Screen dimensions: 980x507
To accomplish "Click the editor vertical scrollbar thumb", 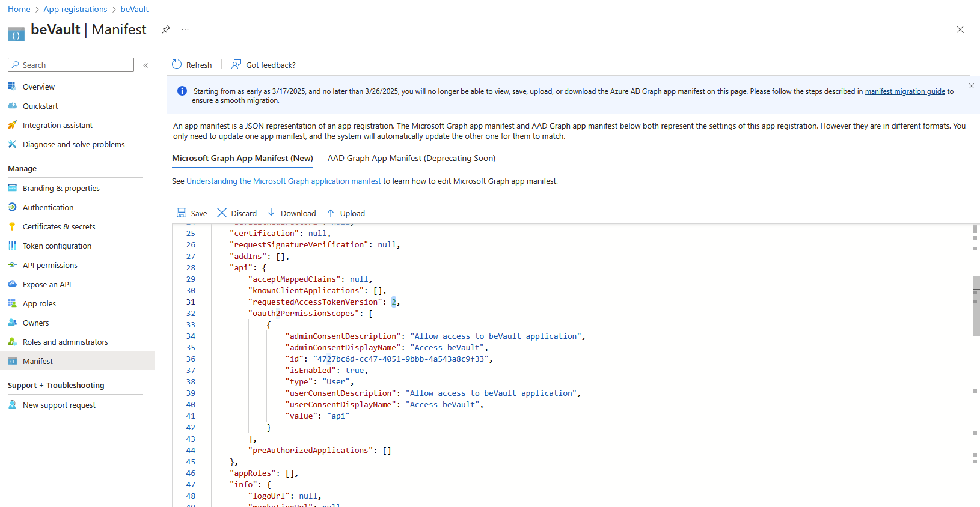I will [x=976, y=305].
